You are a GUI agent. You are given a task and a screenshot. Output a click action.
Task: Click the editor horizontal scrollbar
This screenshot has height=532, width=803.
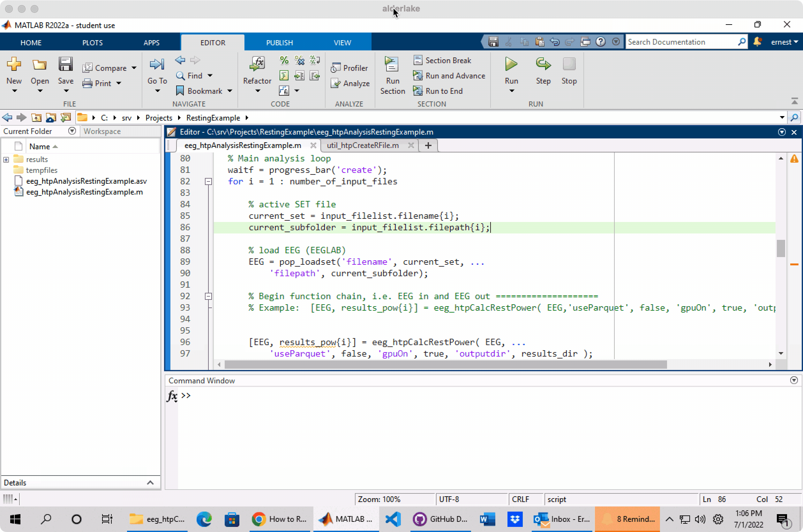(x=445, y=364)
